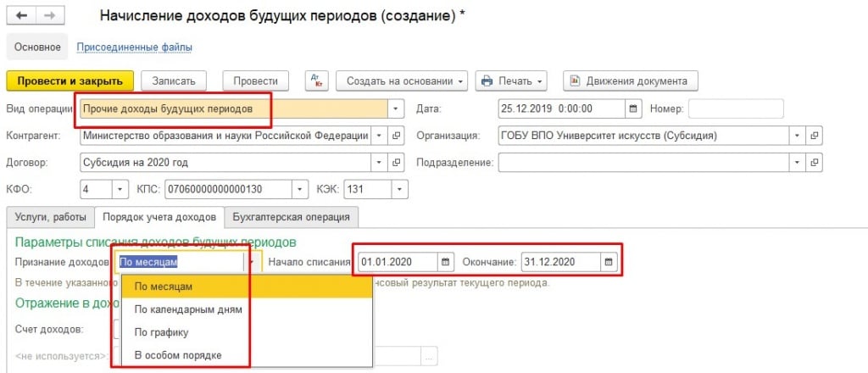This screenshot has height=373, width=868.
Task: Open the Организация record via open icon
Action: pos(815,136)
